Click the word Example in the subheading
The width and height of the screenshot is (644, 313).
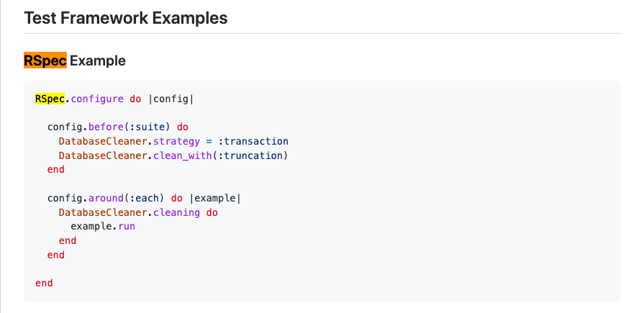click(x=98, y=60)
